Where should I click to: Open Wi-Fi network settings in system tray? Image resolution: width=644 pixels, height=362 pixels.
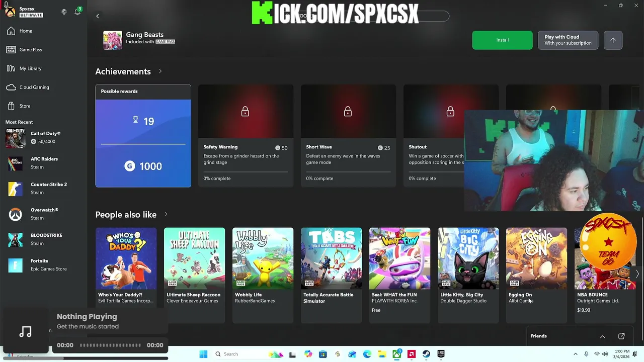(597, 354)
